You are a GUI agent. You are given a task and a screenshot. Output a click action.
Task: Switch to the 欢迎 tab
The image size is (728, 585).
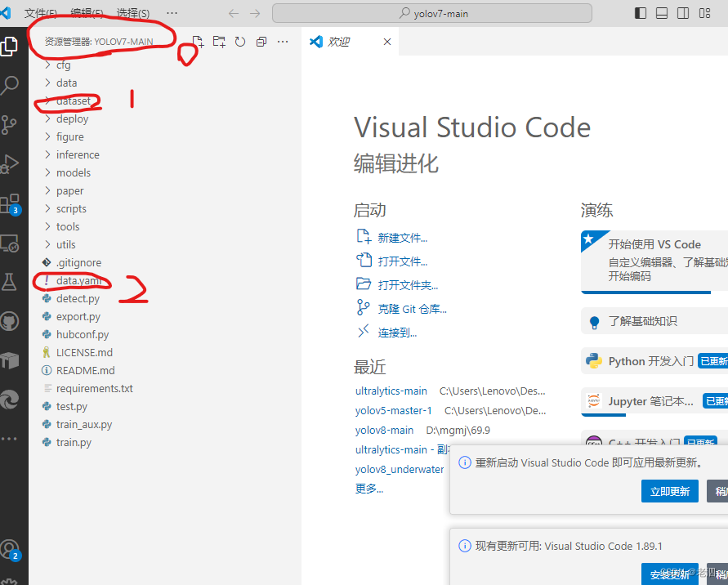(350, 42)
